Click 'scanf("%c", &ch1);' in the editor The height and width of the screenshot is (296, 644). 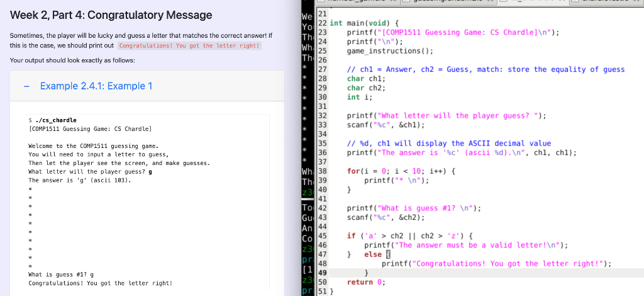pos(386,125)
